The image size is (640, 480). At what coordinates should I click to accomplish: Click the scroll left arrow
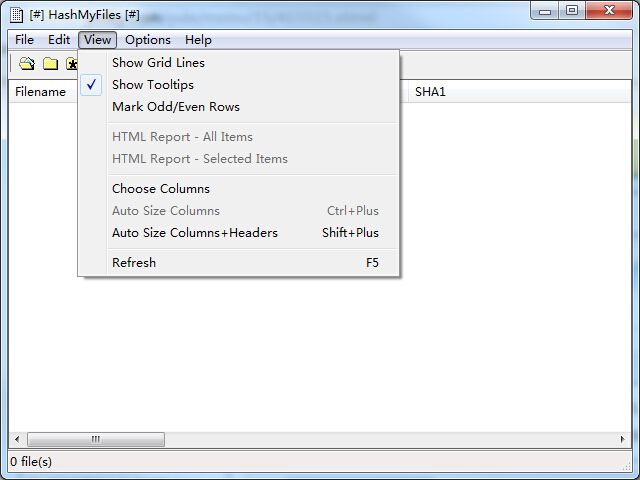tap(17, 440)
